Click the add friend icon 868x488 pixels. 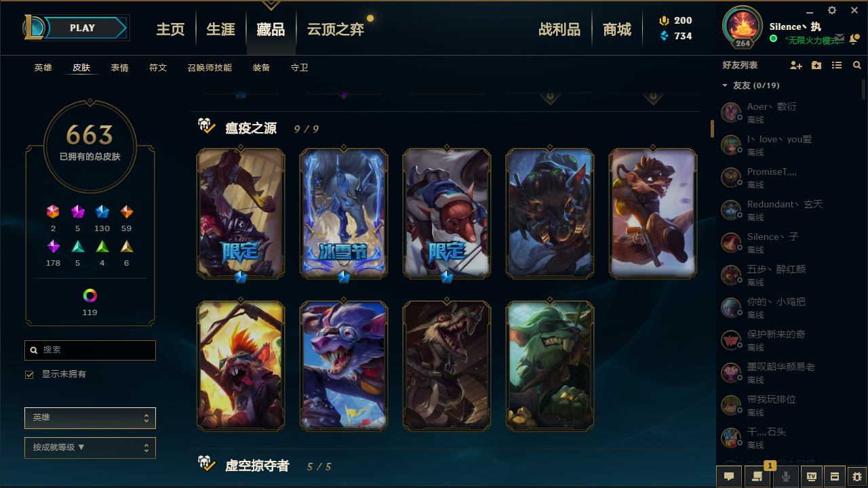[796, 65]
